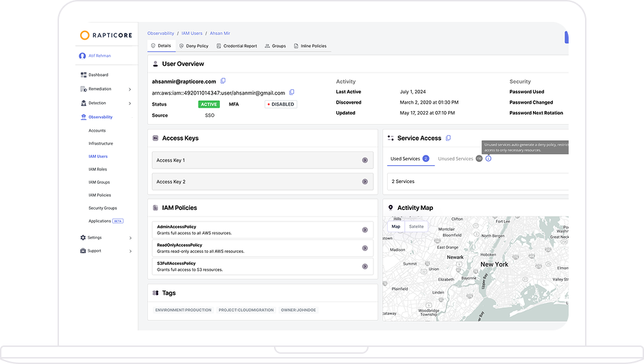644x364 pixels.
Task: Click the Detection sidebar icon
Action: (83, 103)
